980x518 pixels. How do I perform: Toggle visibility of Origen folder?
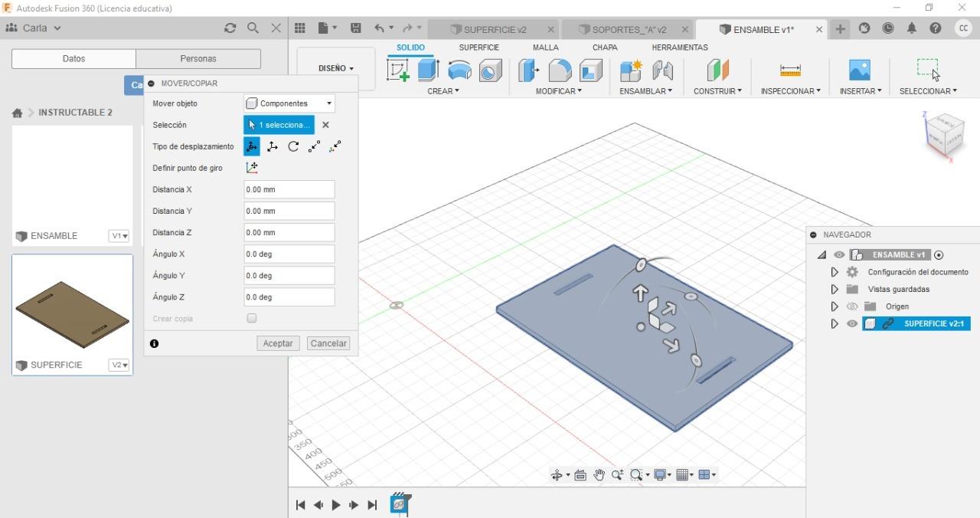pyautogui.click(x=852, y=307)
